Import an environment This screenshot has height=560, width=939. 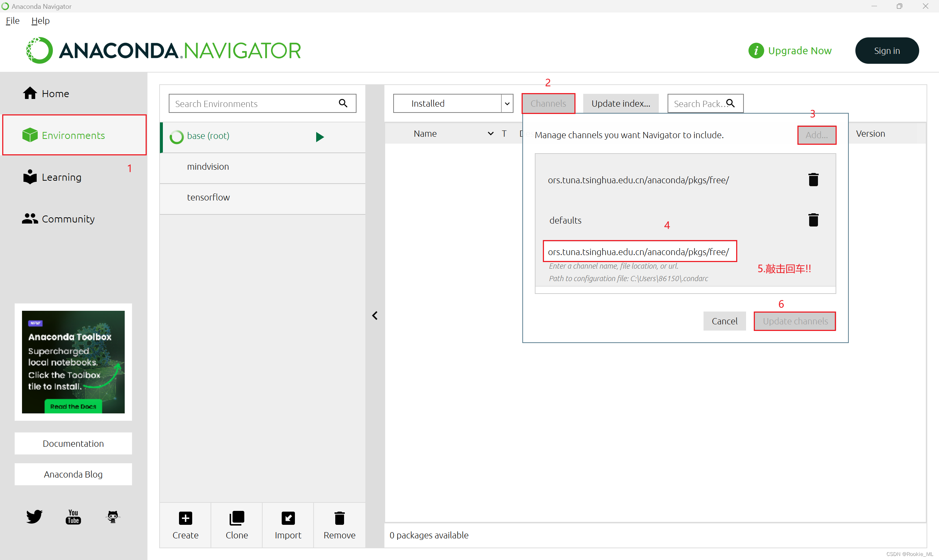(x=288, y=519)
